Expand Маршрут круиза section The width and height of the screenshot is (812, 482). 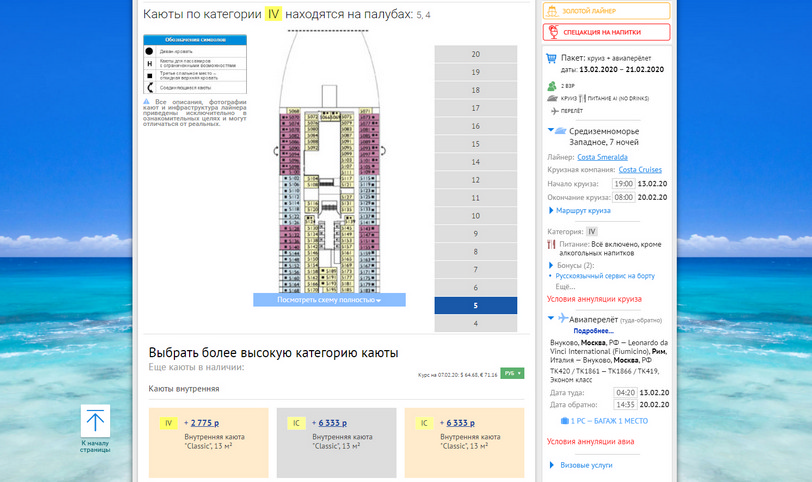pyautogui.click(x=584, y=211)
